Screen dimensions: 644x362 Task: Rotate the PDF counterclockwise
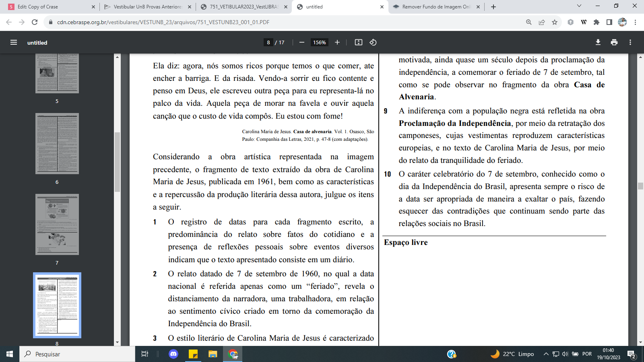click(373, 42)
